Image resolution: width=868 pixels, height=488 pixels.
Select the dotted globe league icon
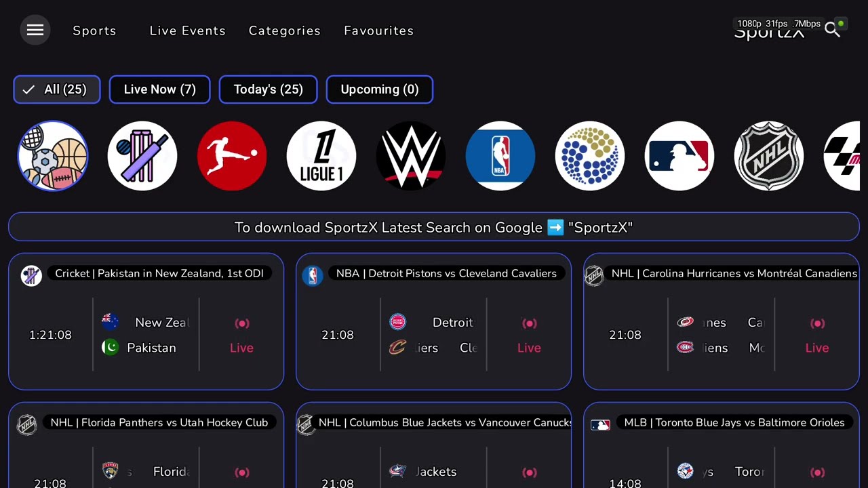[x=590, y=156]
